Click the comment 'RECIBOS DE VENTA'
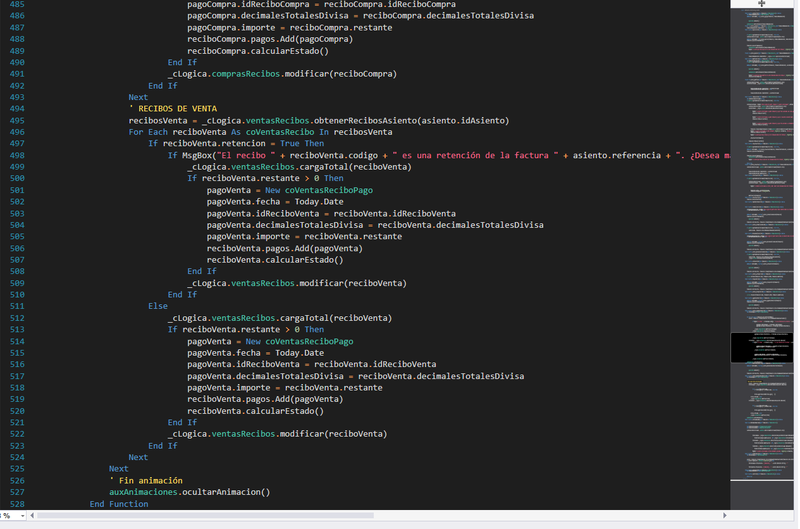Viewport: 800px width, 529px height. (x=177, y=109)
